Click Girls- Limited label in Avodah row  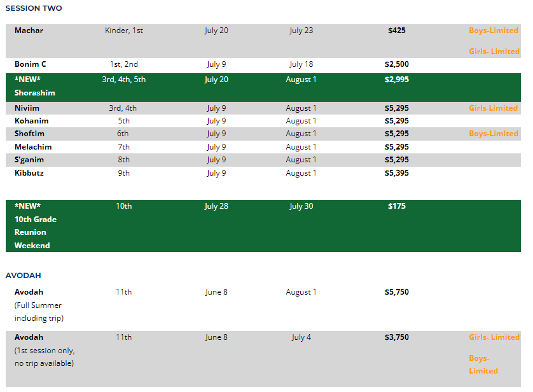click(x=494, y=337)
